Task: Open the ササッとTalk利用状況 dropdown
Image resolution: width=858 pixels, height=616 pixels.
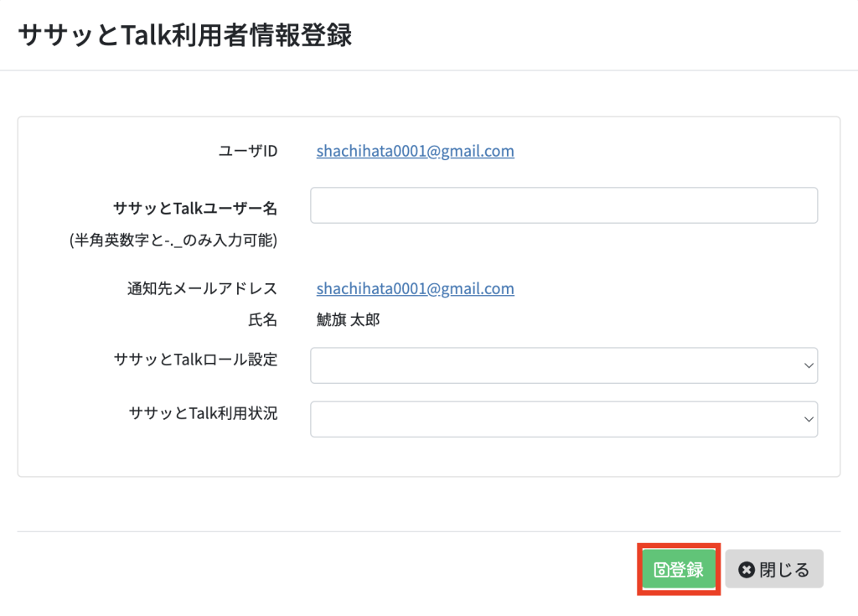Action: click(564, 419)
